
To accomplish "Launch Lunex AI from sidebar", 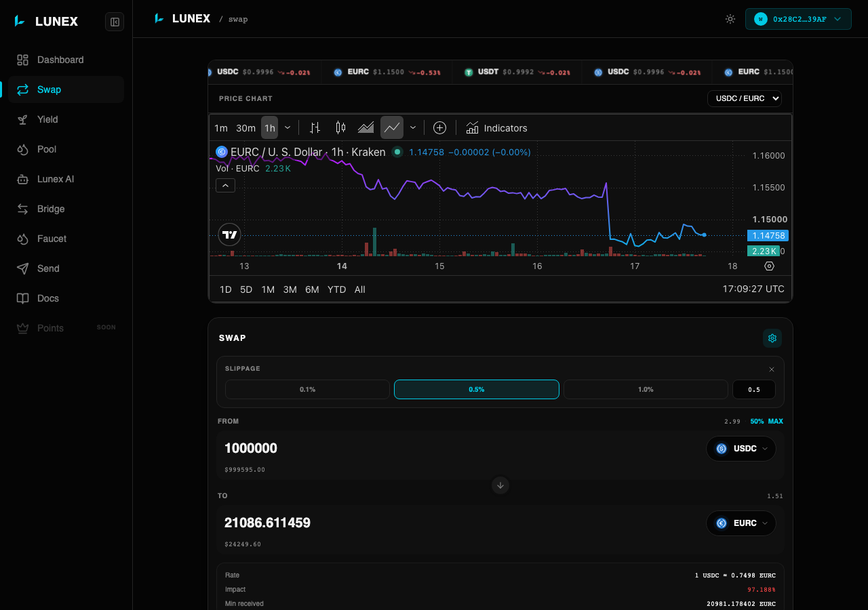I will click(x=66, y=179).
